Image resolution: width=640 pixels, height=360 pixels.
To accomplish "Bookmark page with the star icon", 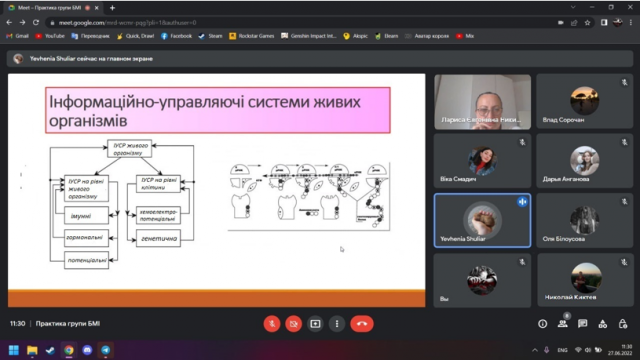I will 587,23.
